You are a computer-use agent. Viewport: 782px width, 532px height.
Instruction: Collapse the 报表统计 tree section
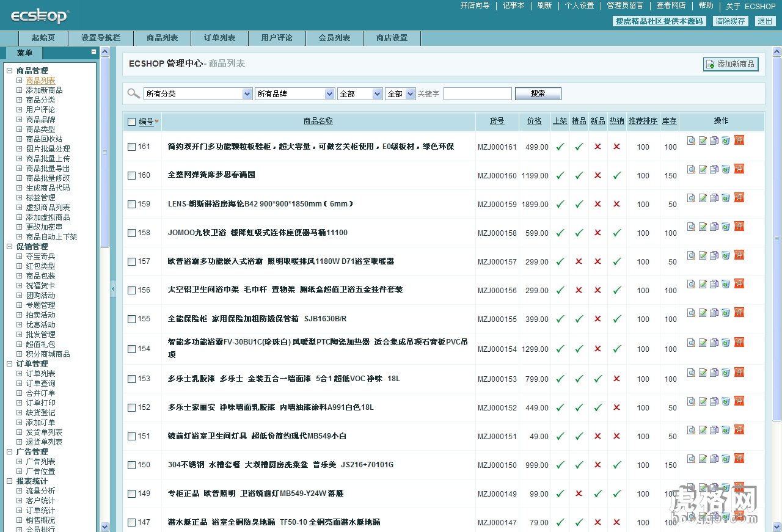(x=10, y=481)
